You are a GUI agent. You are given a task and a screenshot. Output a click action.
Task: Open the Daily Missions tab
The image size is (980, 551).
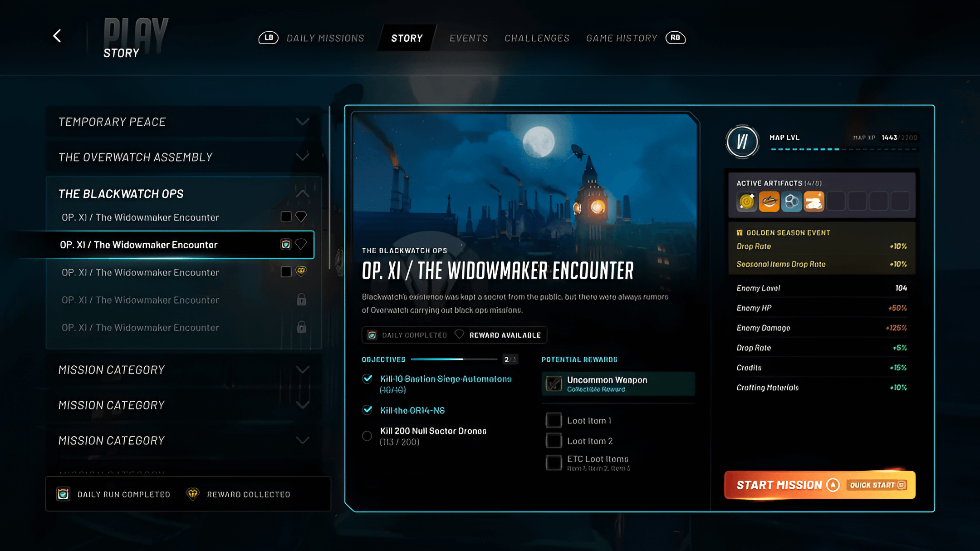pyautogui.click(x=325, y=38)
